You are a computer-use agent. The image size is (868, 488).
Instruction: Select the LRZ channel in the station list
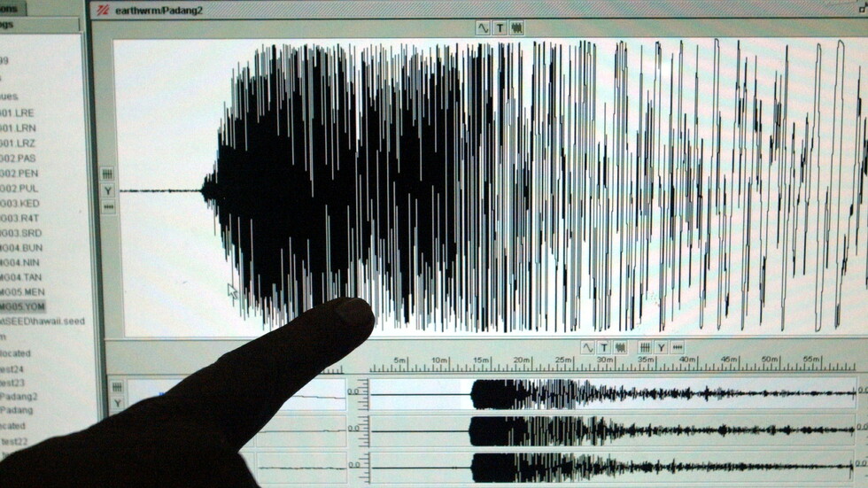(18, 143)
